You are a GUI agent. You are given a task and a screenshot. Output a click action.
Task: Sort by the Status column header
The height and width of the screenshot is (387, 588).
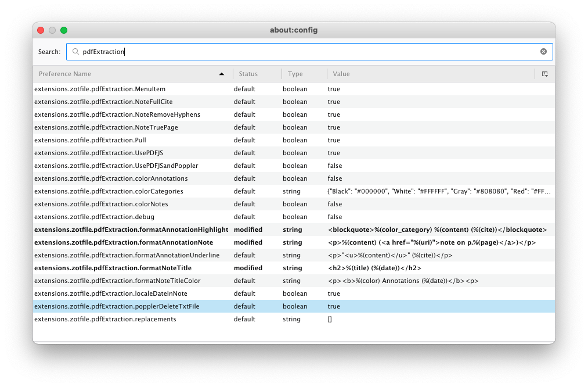pyautogui.click(x=248, y=74)
